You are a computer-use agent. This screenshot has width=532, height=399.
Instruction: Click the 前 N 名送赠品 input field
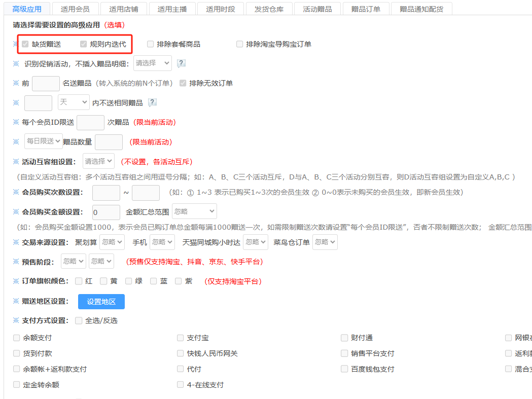(46, 83)
